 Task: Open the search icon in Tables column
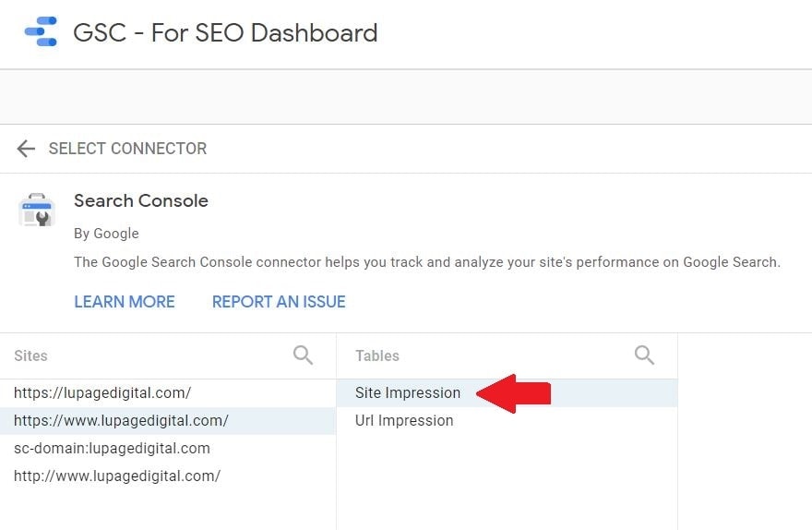tap(644, 355)
